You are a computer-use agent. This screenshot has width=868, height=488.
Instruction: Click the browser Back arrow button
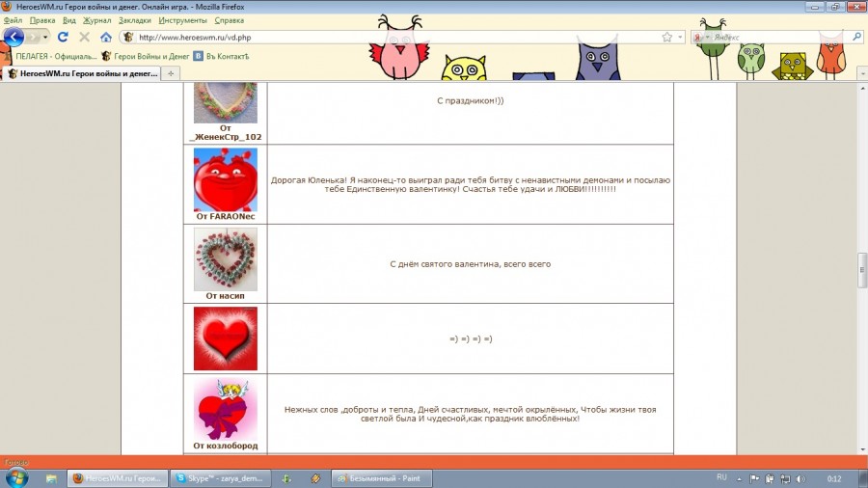coord(14,37)
